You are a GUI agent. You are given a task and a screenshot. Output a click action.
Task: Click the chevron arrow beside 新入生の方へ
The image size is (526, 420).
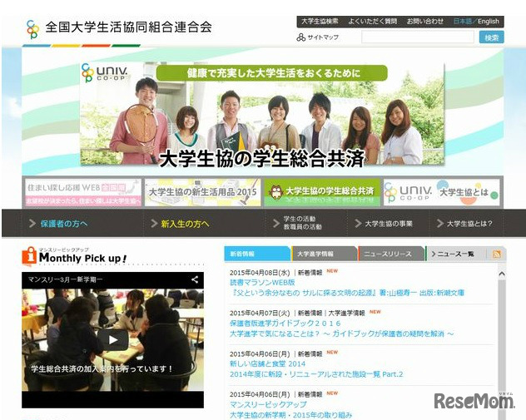[x=154, y=223]
